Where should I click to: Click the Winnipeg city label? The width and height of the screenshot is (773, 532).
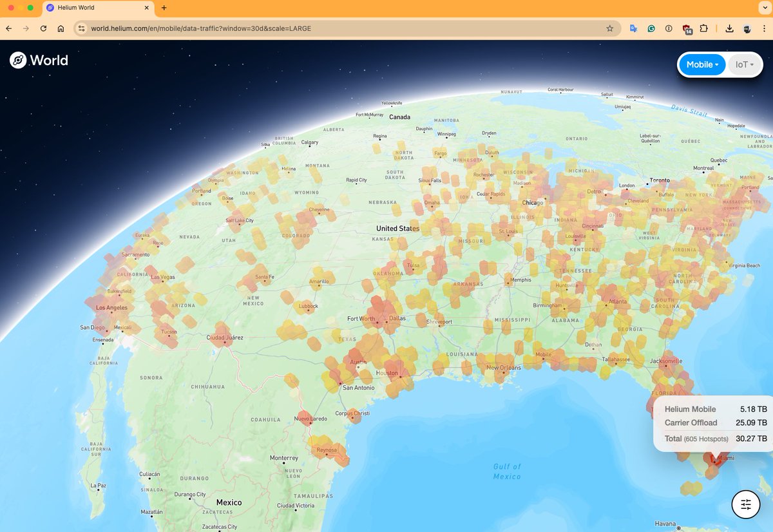pyautogui.click(x=446, y=134)
